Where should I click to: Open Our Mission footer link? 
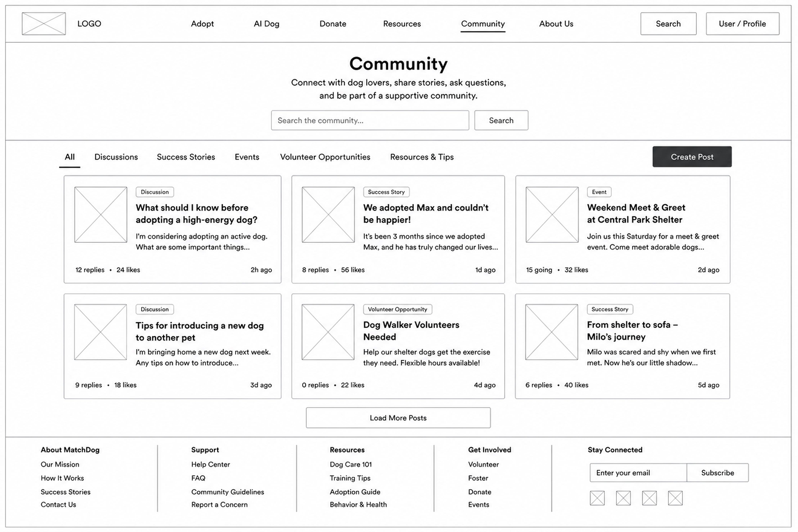click(x=60, y=464)
